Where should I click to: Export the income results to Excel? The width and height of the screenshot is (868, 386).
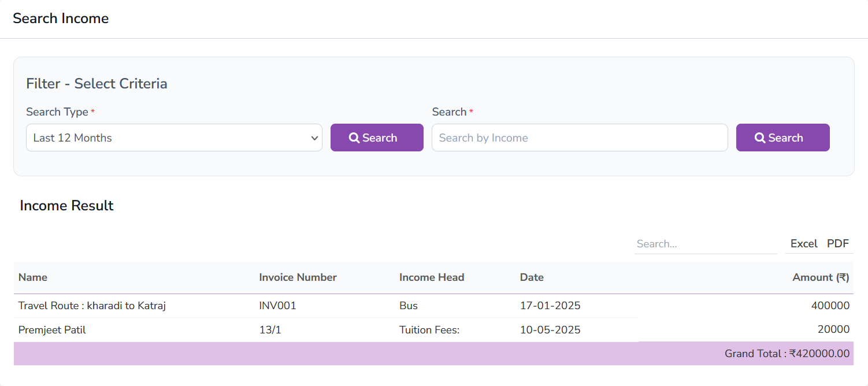(803, 243)
